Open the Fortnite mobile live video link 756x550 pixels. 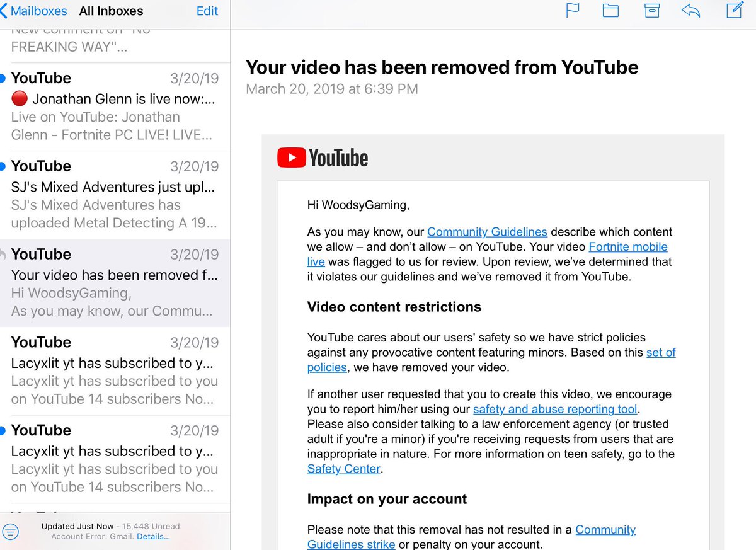(x=488, y=254)
